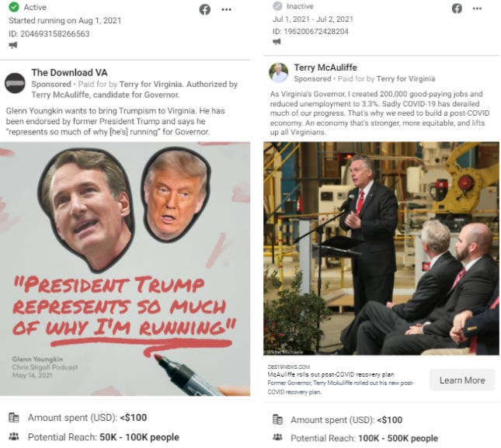
Task: Click the grey Inactive status icon
Action: tap(277, 5)
